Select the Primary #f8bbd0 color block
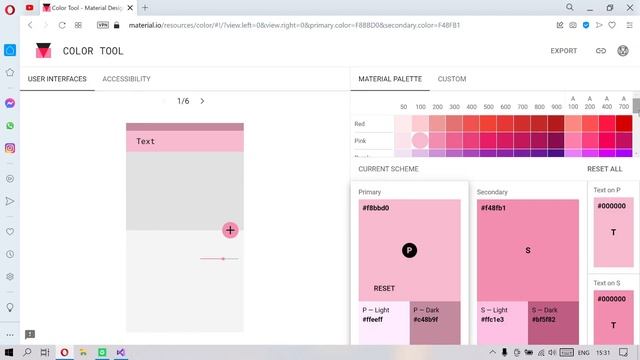This screenshot has height=360, width=640. (x=409, y=250)
